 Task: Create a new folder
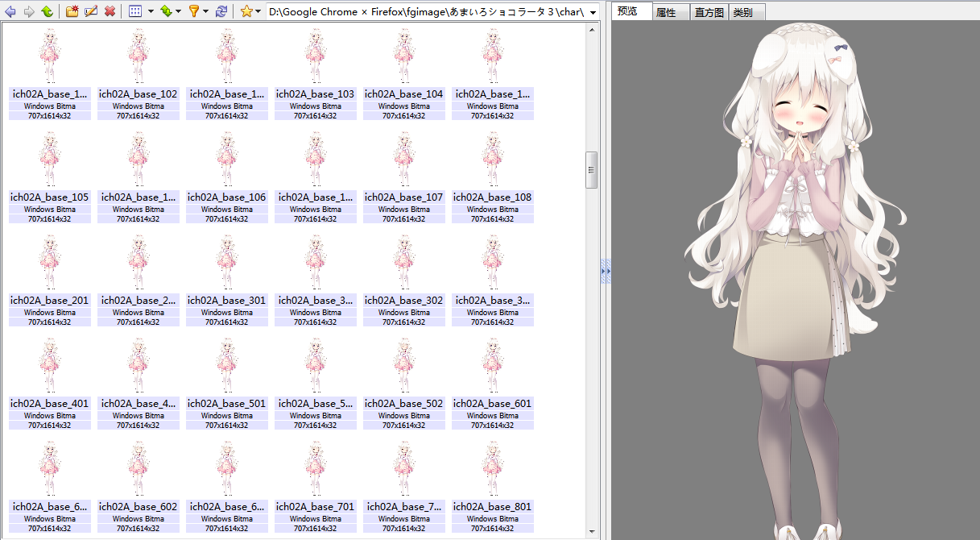72,11
